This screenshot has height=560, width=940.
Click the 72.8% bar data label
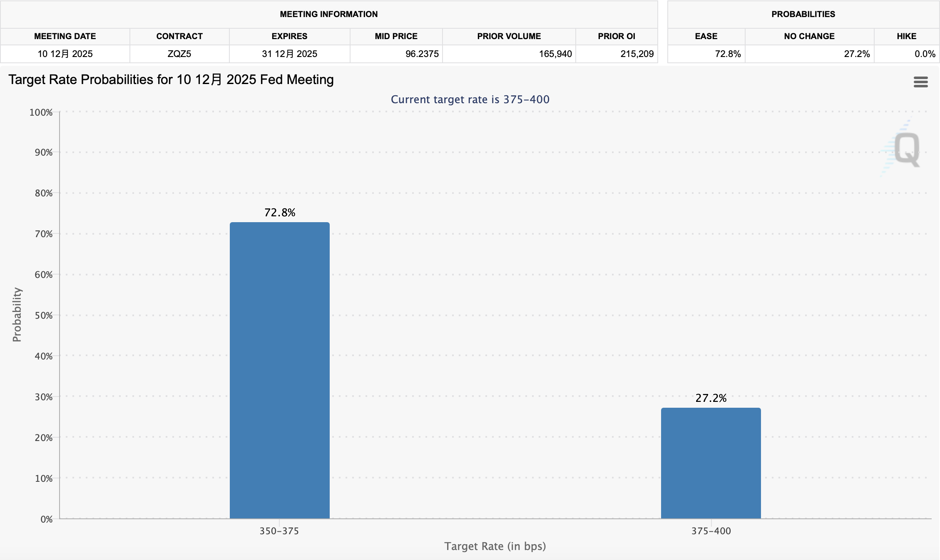pos(280,213)
